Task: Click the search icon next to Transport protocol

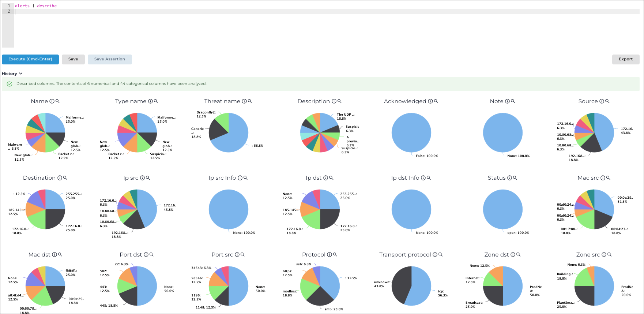Action: point(440,255)
